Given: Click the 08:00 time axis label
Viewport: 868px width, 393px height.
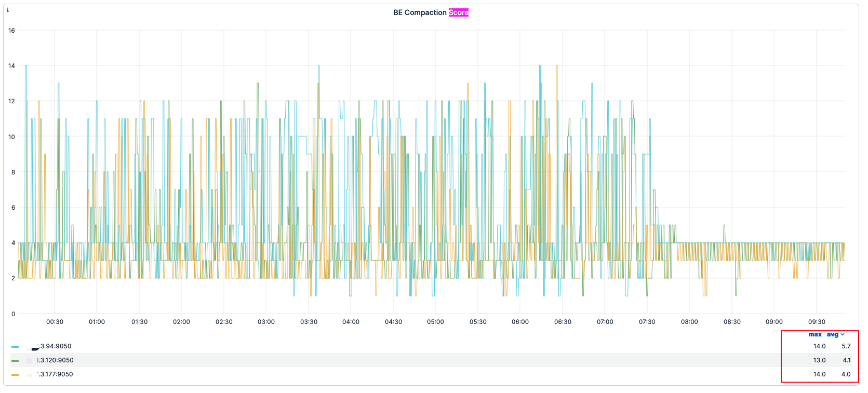Looking at the screenshot, I should click(x=689, y=322).
